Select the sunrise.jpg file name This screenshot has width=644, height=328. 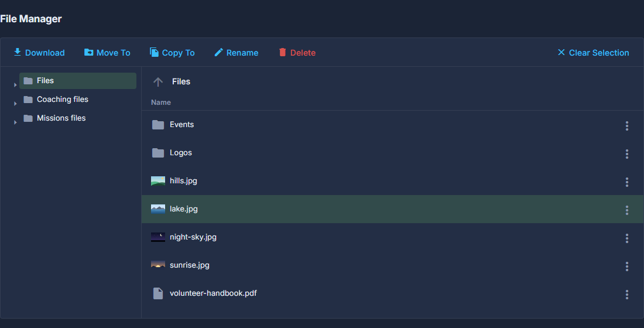click(x=189, y=265)
